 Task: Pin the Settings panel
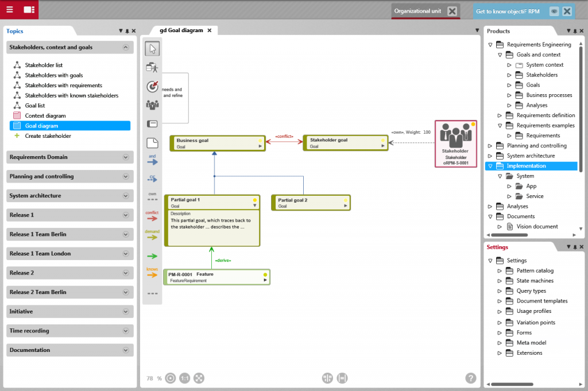coord(575,247)
